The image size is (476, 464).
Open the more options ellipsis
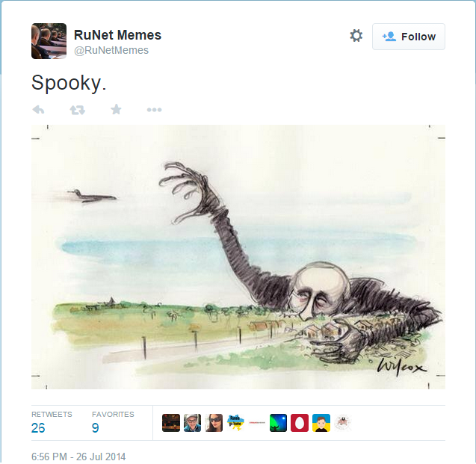154,110
